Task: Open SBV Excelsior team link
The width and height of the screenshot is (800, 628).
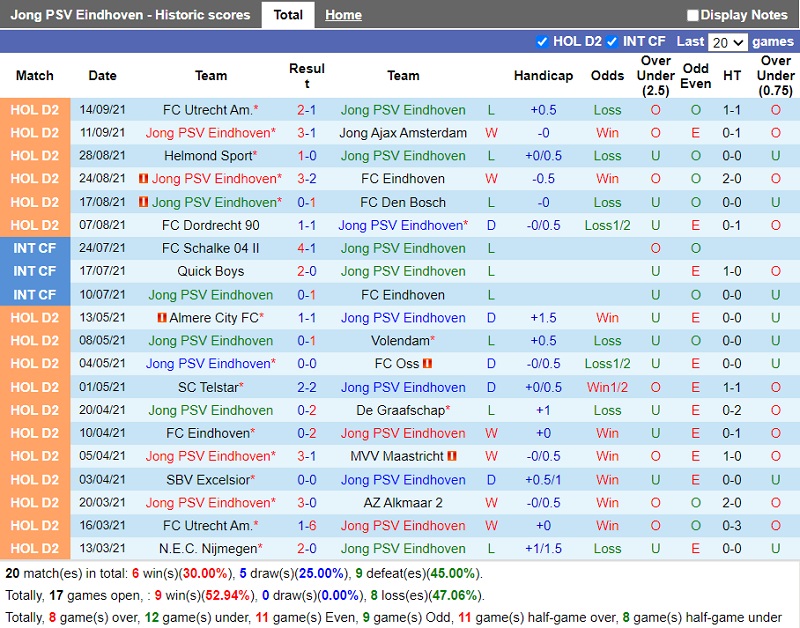Action: click(211, 480)
